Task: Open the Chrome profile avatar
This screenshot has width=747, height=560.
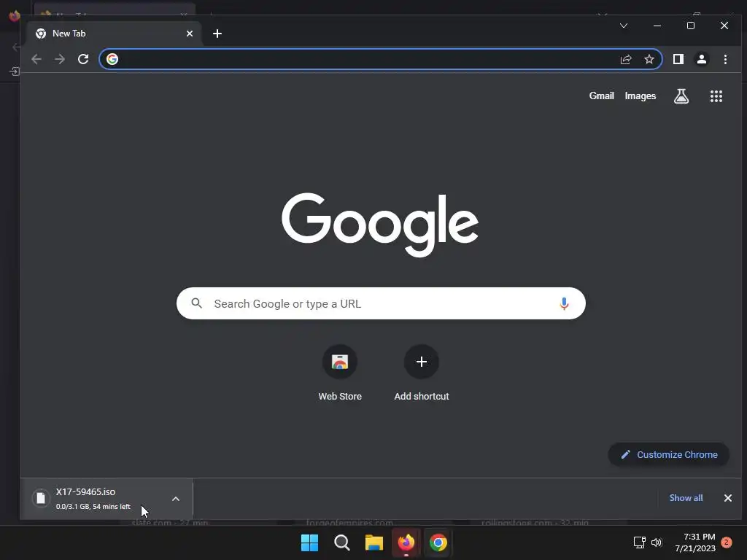Action: click(x=702, y=59)
